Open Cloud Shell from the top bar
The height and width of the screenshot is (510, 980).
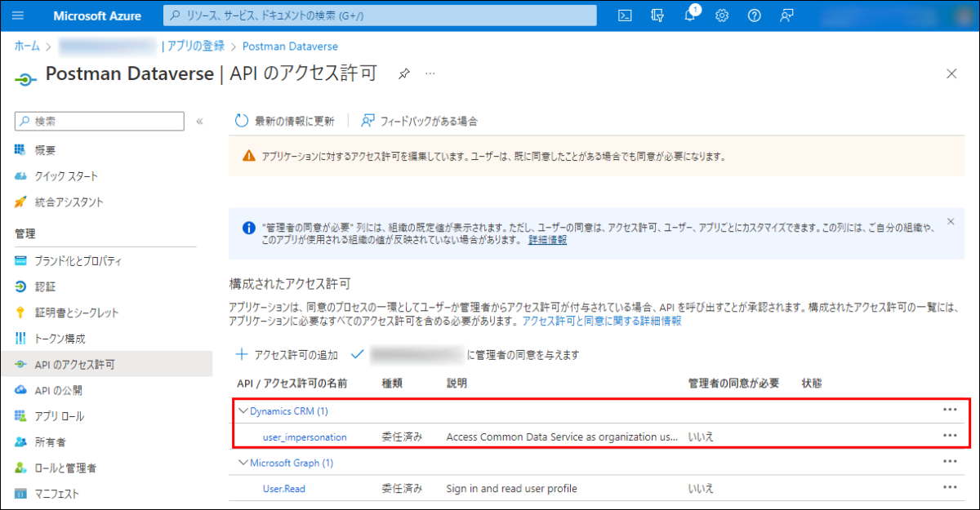[x=625, y=16]
